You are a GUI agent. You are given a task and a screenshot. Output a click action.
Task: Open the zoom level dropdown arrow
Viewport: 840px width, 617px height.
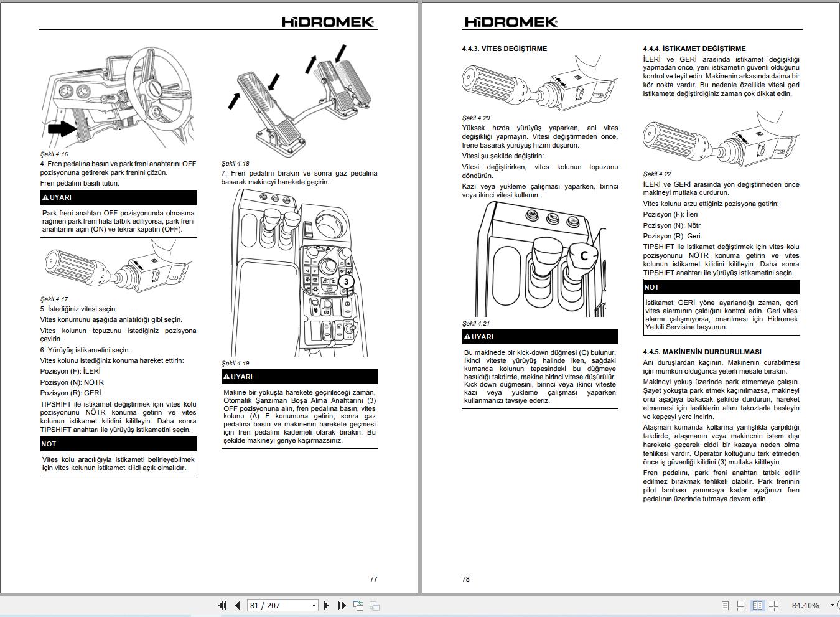(832, 605)
